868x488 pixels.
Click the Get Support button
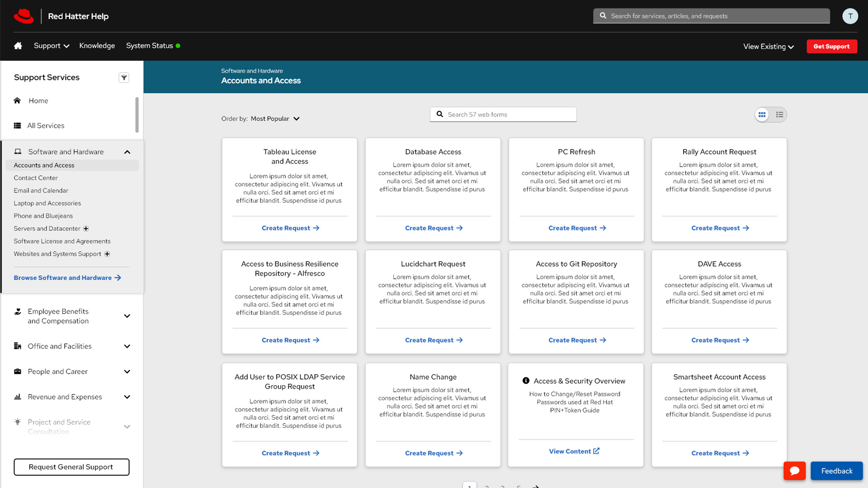(831, 47)
